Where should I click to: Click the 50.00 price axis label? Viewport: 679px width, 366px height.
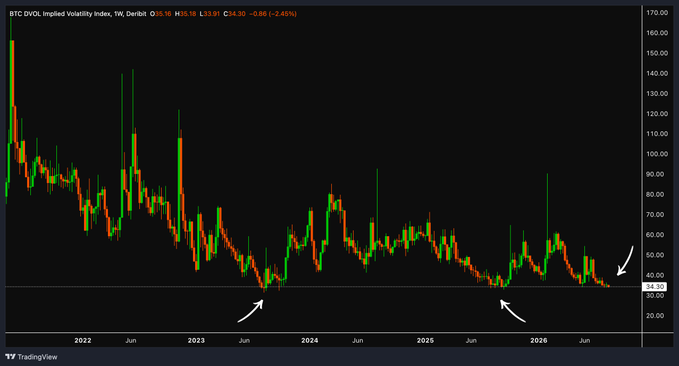(x=656, y=255)
